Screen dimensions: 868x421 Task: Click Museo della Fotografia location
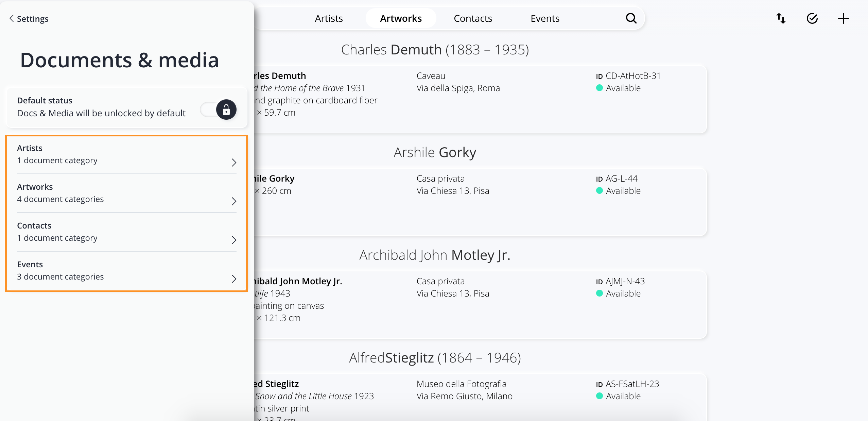[x=462, y=384]
